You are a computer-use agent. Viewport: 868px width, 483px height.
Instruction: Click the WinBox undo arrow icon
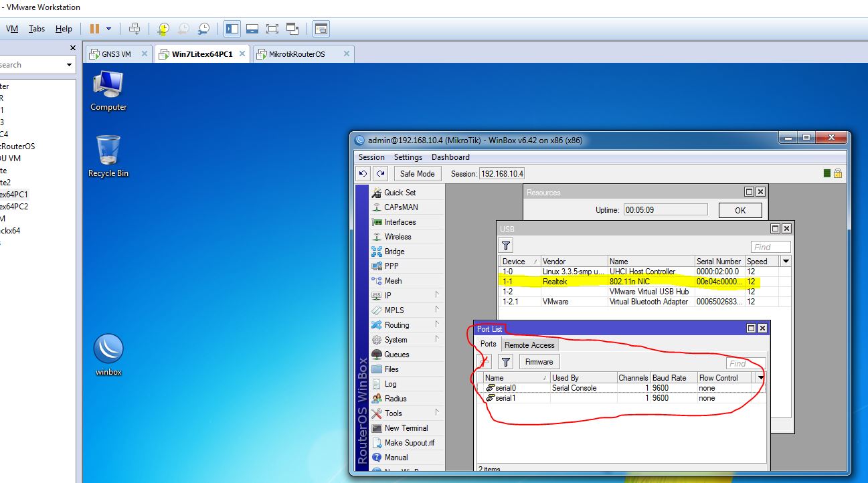click(363, 173)
